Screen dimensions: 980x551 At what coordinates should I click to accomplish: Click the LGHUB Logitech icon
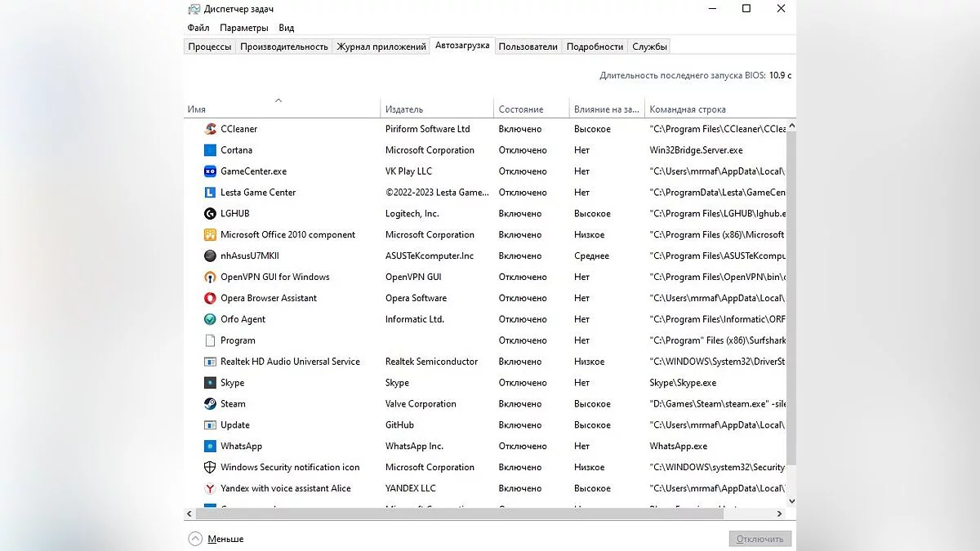point(210,214)
